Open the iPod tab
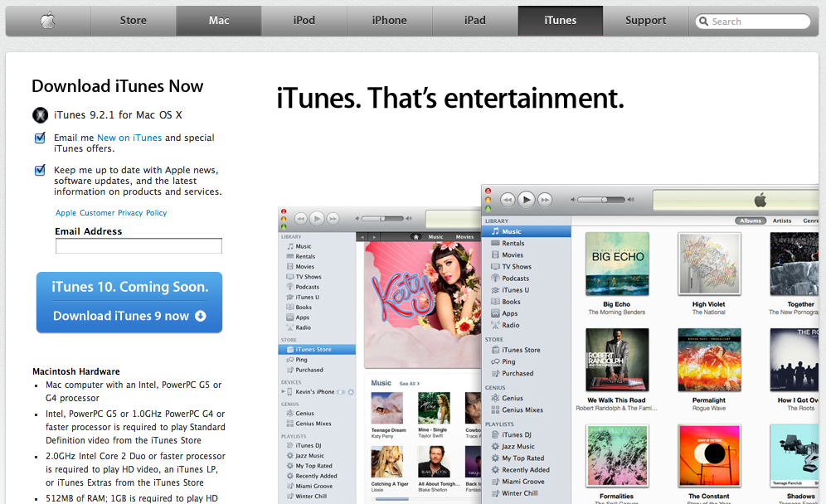The width and height of the screenshot is (826, 504). [x=304, y=21]
